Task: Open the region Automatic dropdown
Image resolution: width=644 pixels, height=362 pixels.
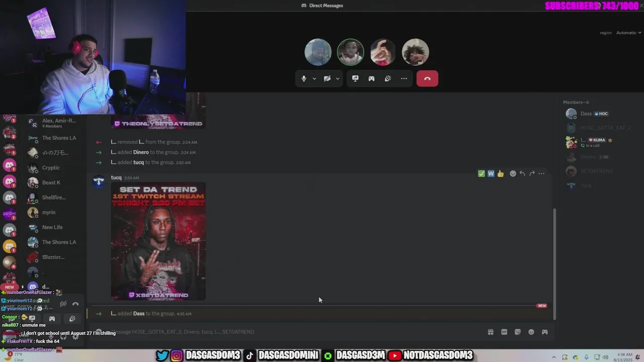Action: click(629, 33)
